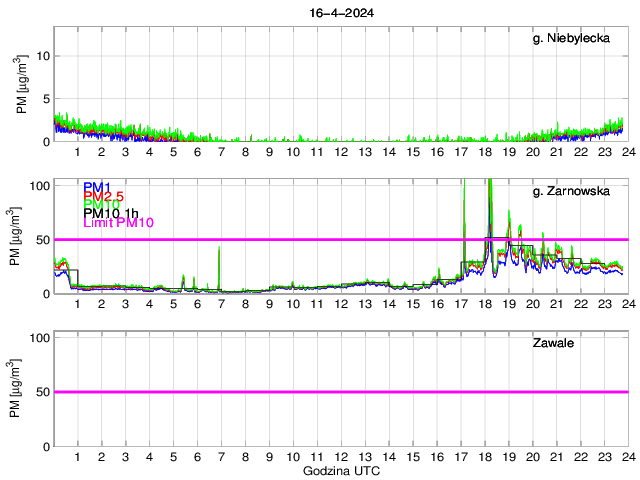
Task: Click the PM y-axis label of Zawale chart
Action: coord(14,391)
